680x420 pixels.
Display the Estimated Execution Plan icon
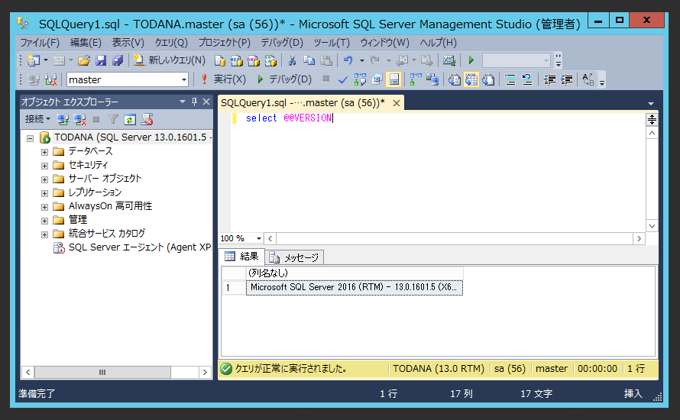(360, 80)
